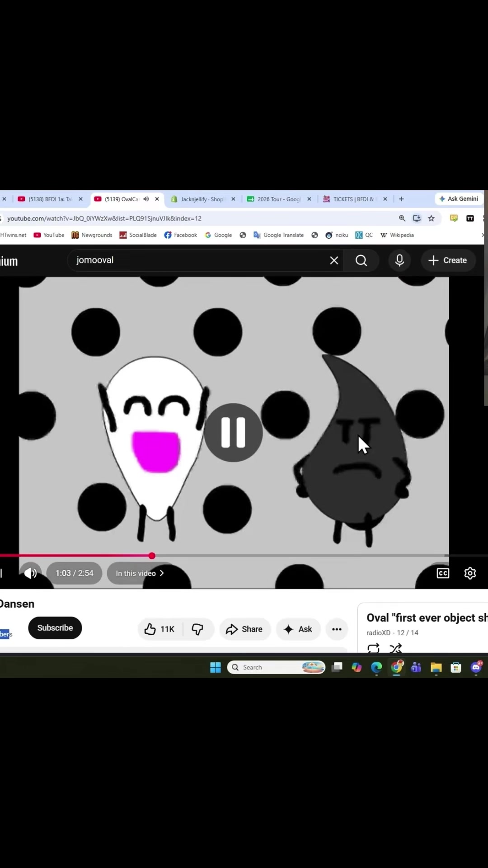Open Discord from the taskbar

tap(476, 667)
